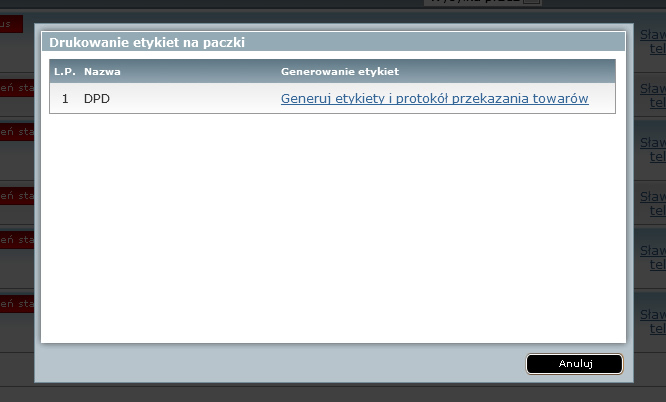Open the bottommost Sław link behind the dialog
Viewport: 666px width, 402px height.
pos(653,314)
